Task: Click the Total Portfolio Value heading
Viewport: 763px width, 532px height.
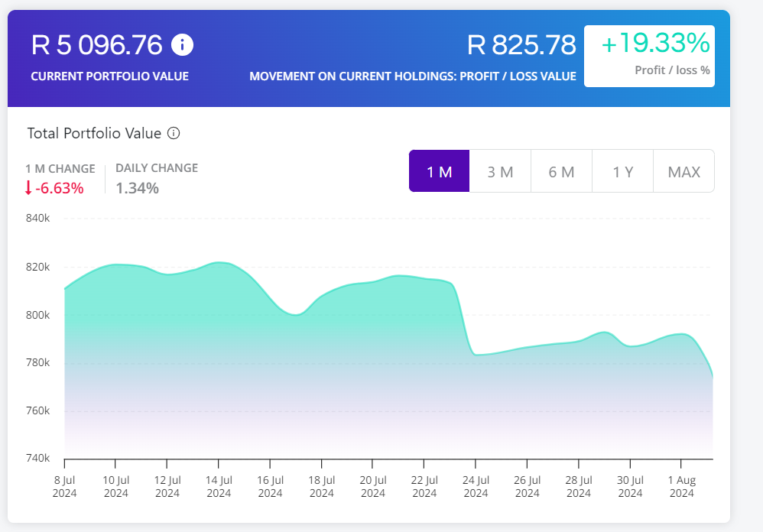Action: [x=94, y=133]
